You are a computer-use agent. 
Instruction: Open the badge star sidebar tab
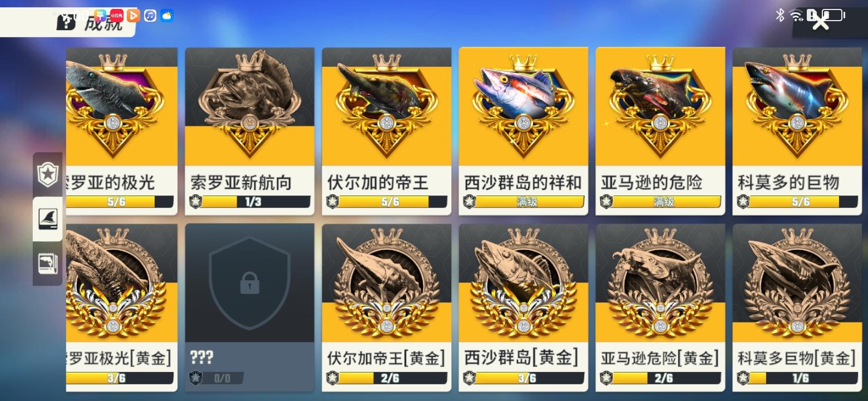tap(48, 174)
